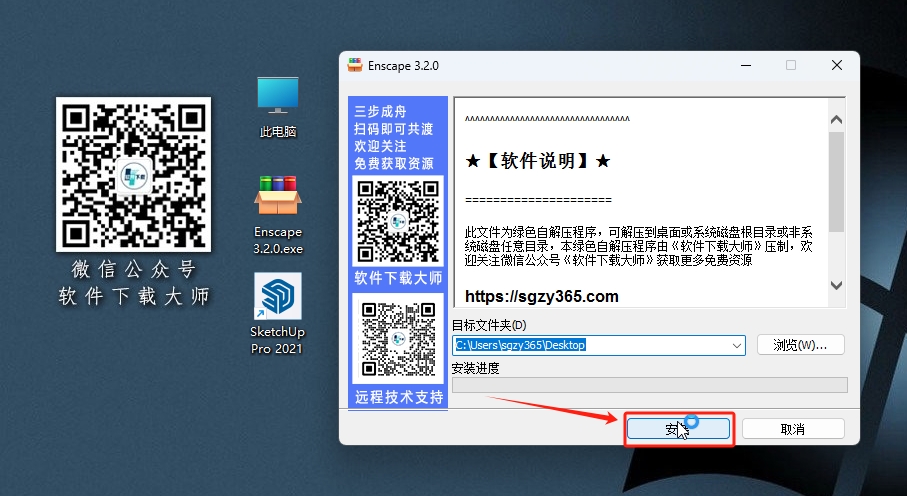Click the 取消 cancel button
This screenshot has height=496, width=907.
[x=793, y=429]
